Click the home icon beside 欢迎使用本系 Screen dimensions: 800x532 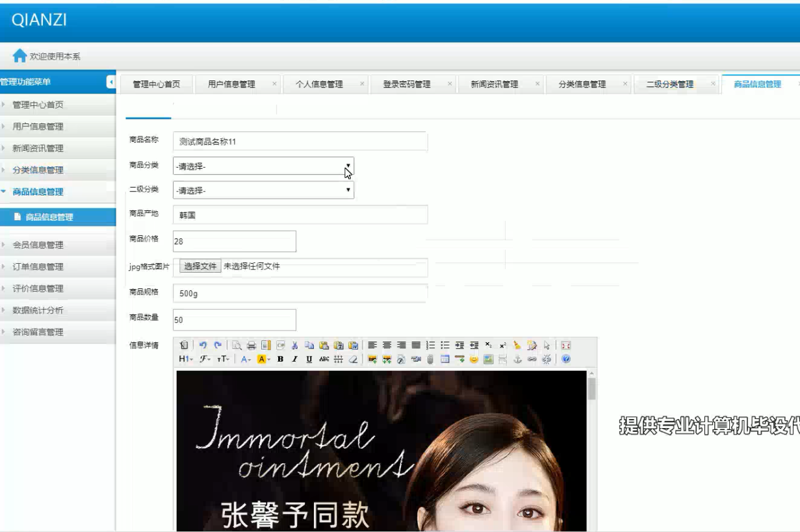click(20, 57)
